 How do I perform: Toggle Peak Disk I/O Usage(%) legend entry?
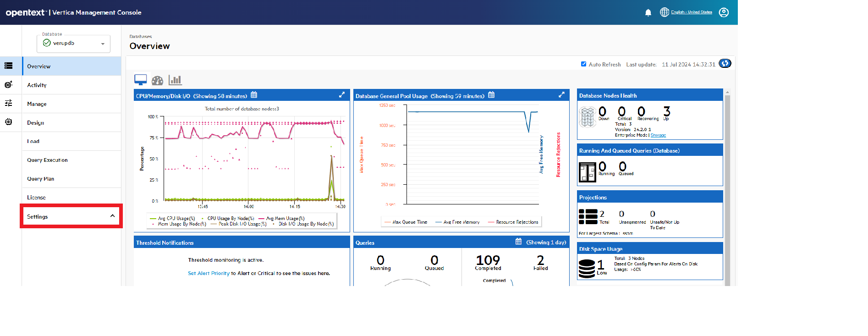point(239,224)
